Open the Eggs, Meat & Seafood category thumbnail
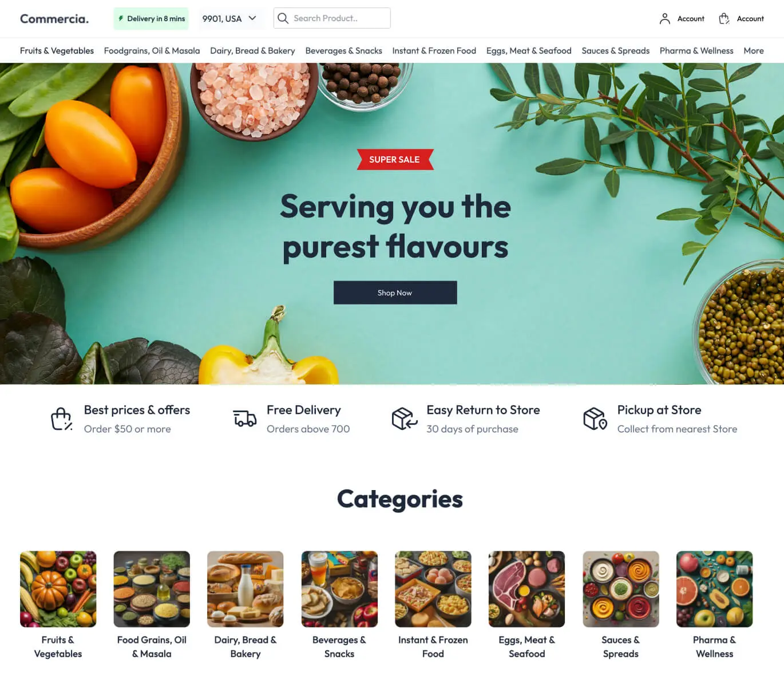The height and width of the screenshot is (695, 784). point(526,589)
